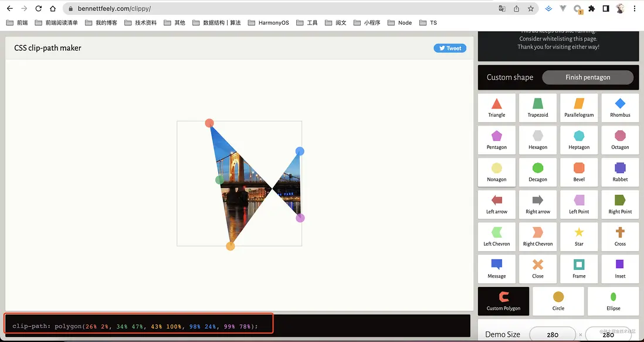
Task: Pick the Cross shape
Action: click(x=620, y=236)
